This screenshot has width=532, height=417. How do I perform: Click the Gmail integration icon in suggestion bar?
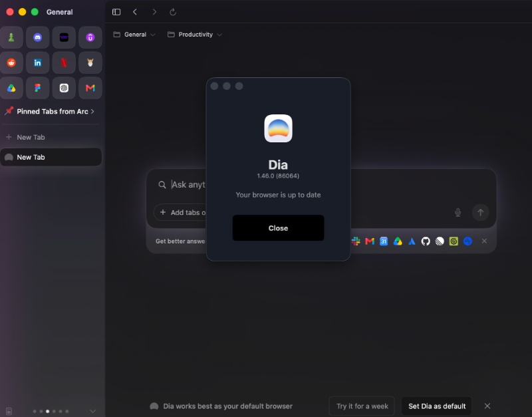(370, 241)
